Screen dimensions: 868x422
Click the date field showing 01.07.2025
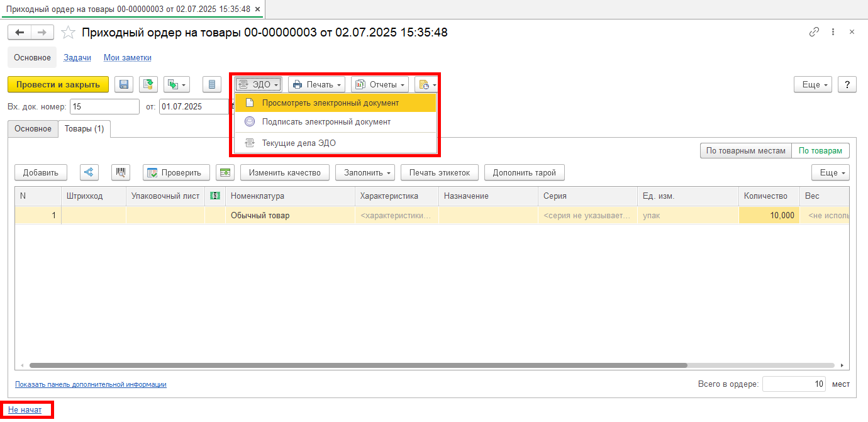194,107
